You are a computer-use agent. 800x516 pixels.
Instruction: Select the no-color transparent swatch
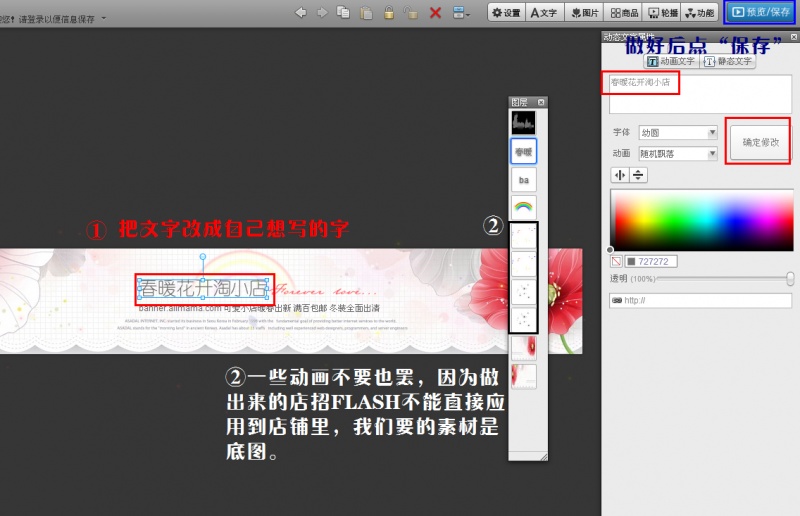click(616, 261)
